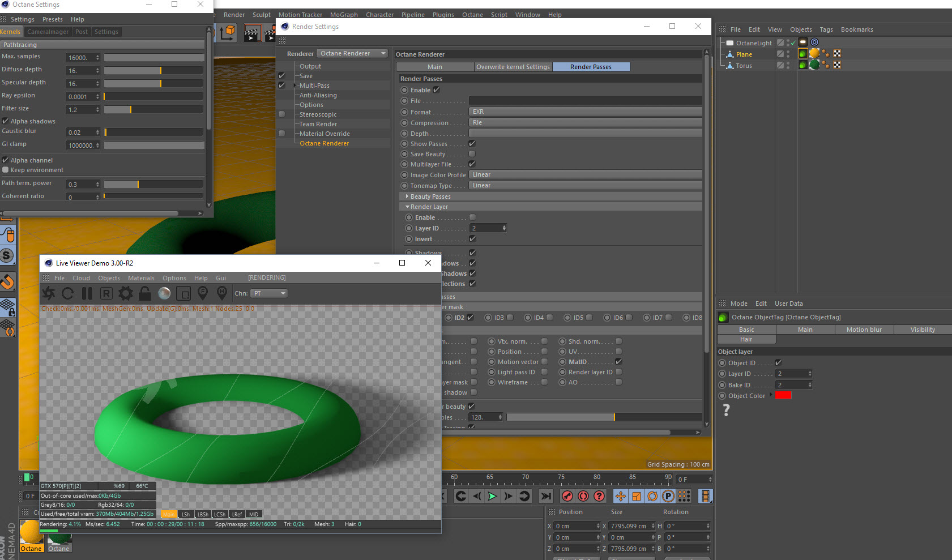Viewport: 952px width, 560px height.
Task: Open the Renderer dropdown showing Octane Renderer
Action: 352,53
